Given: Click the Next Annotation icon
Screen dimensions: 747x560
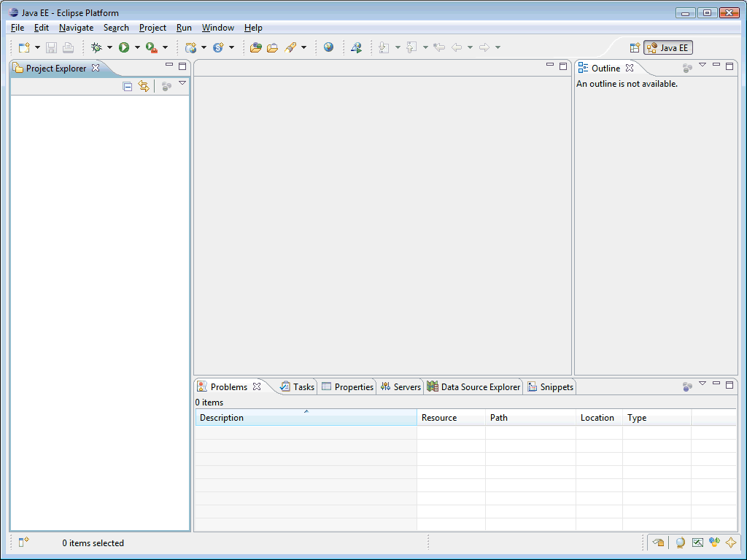Looking at the screenshot, I should pyautogui.click(x=384, y=47).
